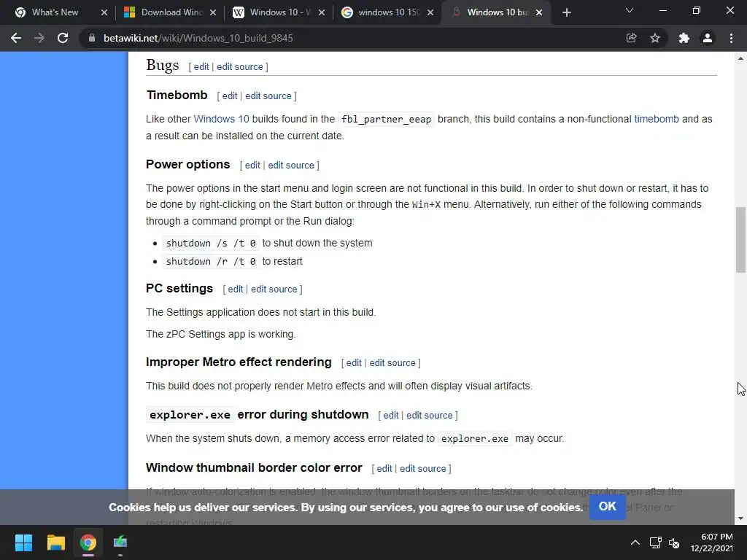Close the Download Windows tab
Viewport: 747px width, 560px height.
213,12
